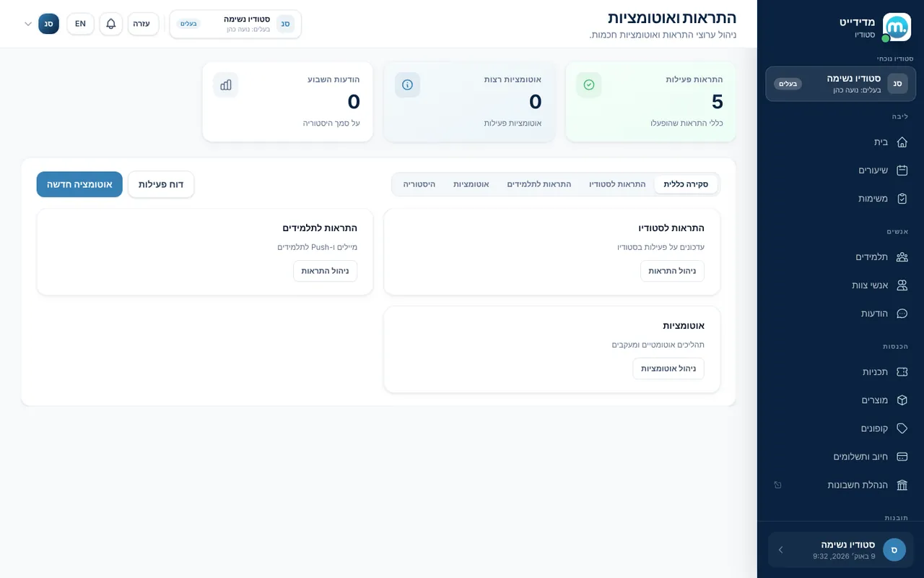Switch language with the EN button
Image resolution: width=924 pixels, height=578 pixels.
point(80,24)
